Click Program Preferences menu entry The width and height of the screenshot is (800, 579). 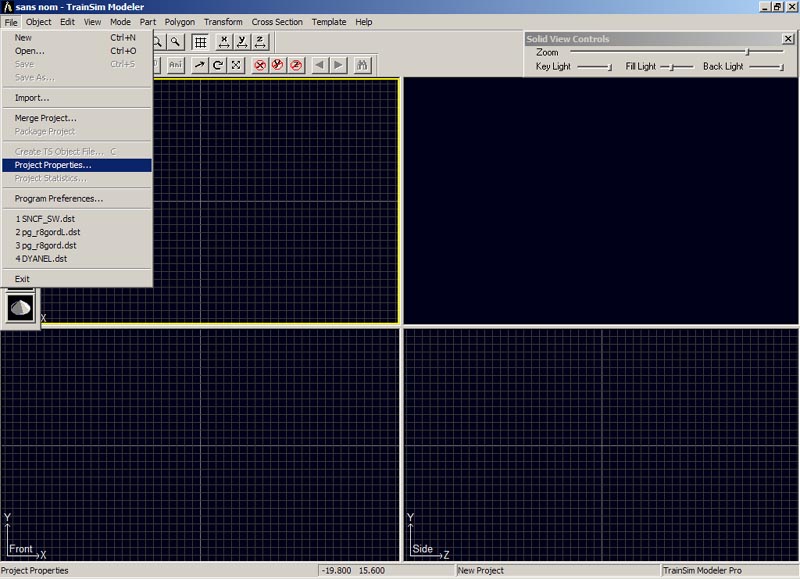(x=59, y=199)
